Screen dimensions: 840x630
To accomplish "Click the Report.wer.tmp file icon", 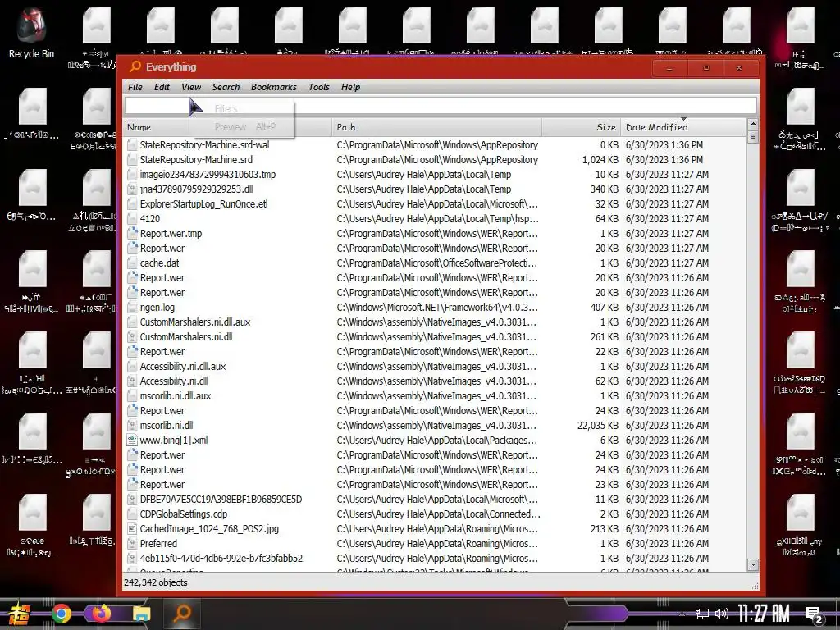I will [132, 234].
